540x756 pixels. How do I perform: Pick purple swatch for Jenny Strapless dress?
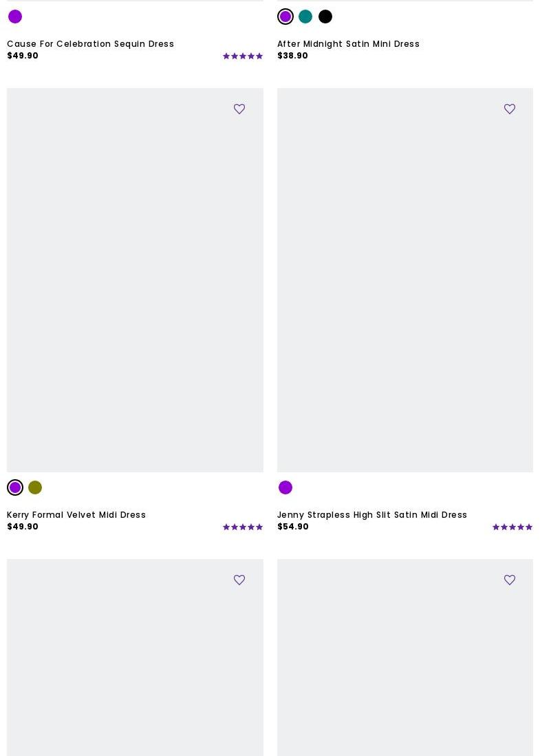click(285, 487)
